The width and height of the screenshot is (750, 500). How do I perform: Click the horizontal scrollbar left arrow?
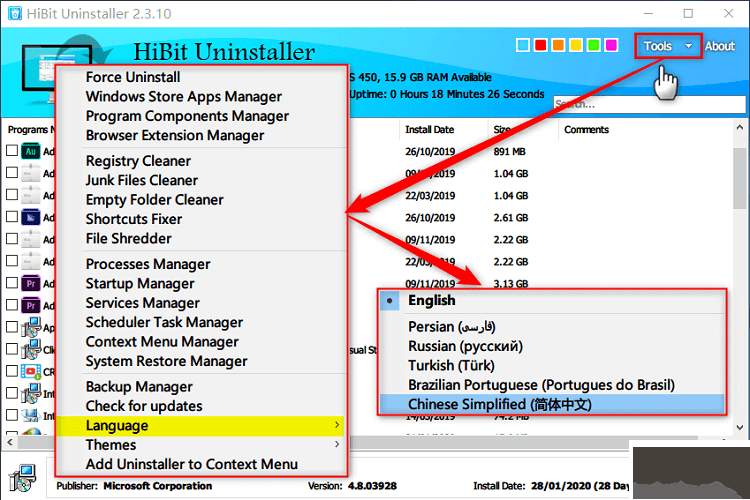10,443
